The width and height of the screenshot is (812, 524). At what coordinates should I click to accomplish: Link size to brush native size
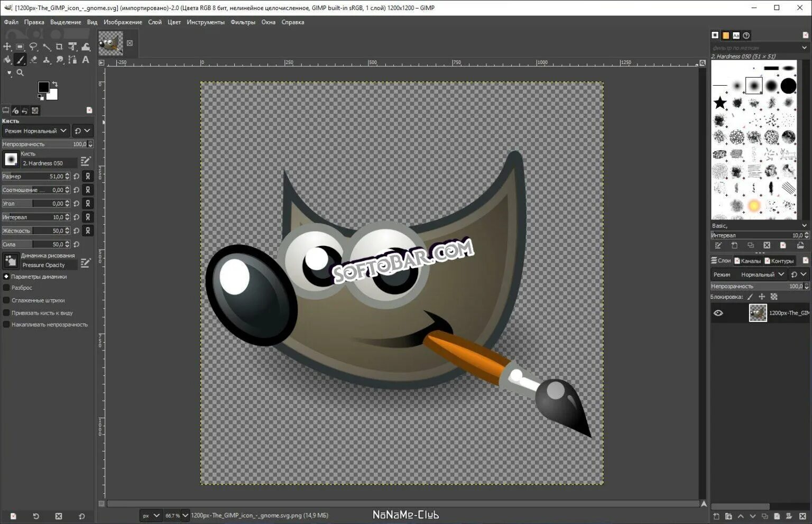(88, 176)
